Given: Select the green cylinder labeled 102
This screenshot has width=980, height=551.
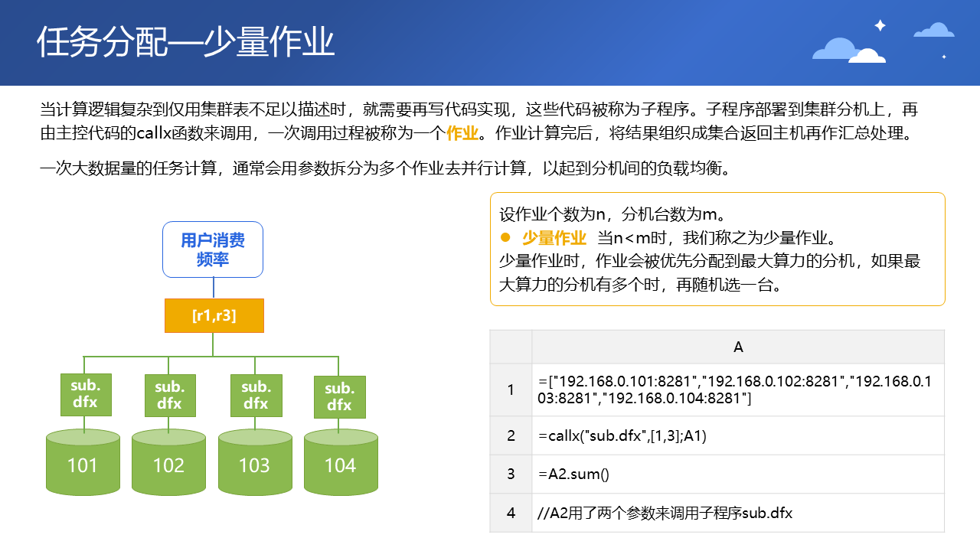Looking at the screenshot, I should 168,461.
